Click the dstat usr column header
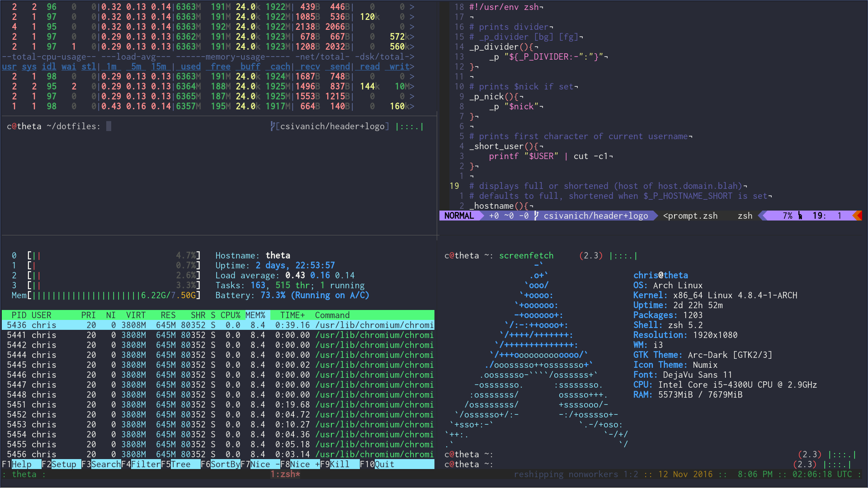 (9, 66)
